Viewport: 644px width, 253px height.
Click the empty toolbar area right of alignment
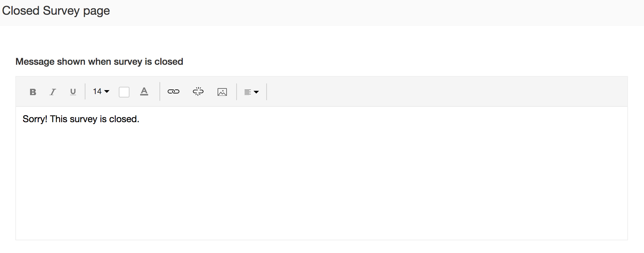(434, 92)
